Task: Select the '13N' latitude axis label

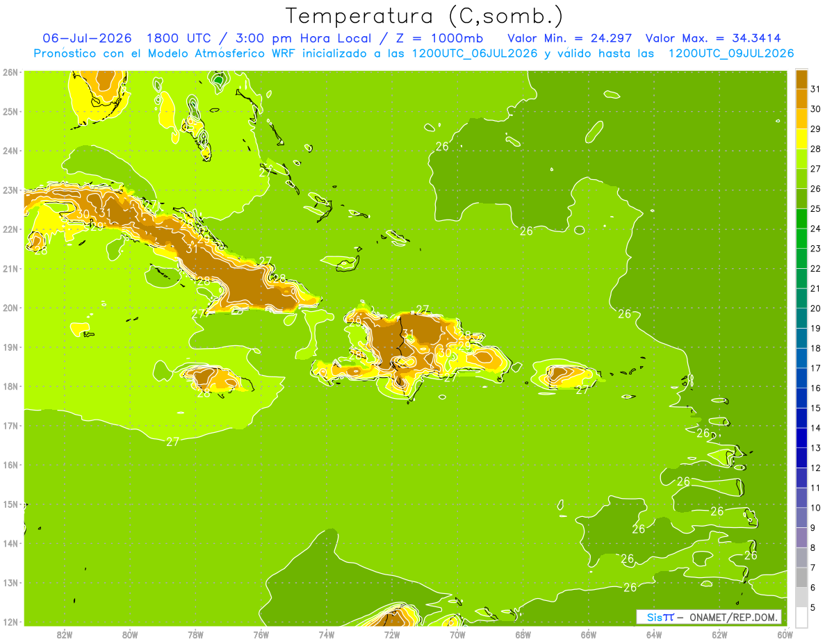Action: tap(10, 582)
